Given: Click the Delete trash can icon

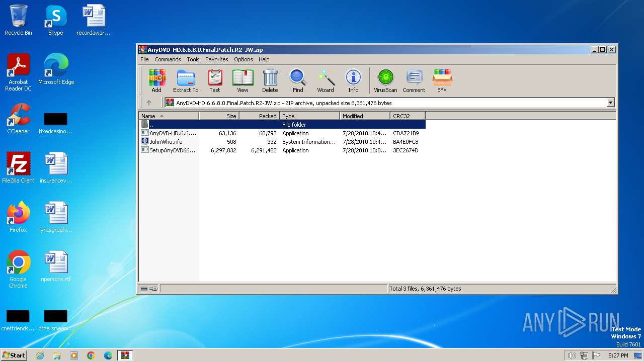Looking at the screenshot, I should pos(270,81).
